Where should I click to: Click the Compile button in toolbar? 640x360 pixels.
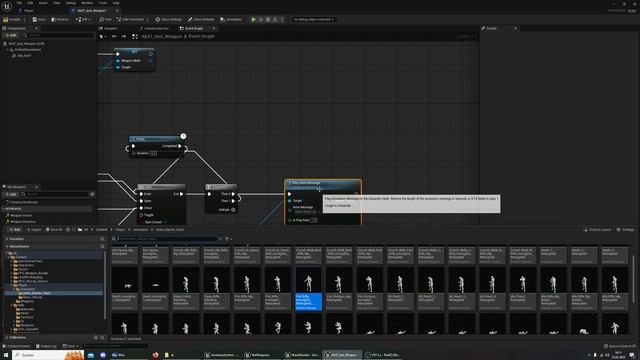(12, 19)
